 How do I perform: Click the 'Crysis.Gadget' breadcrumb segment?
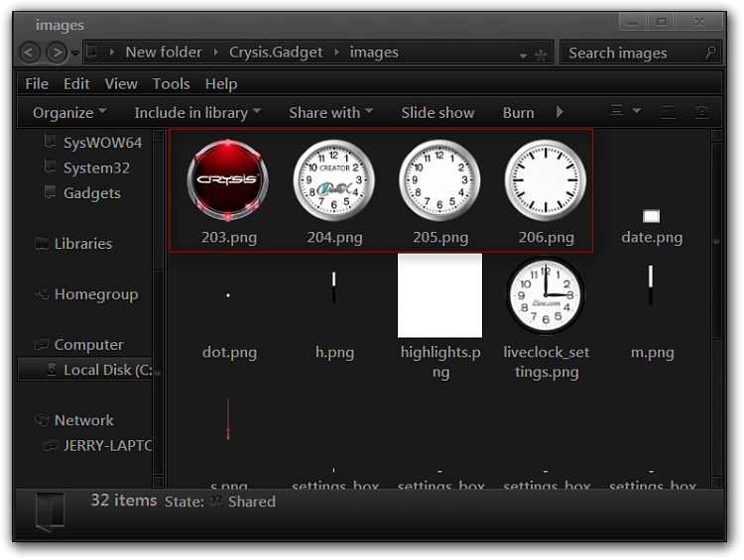pos(276,53)
